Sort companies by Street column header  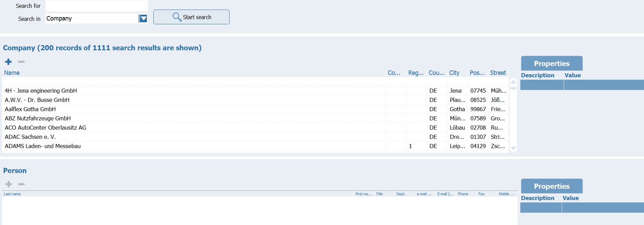(498, 73)
